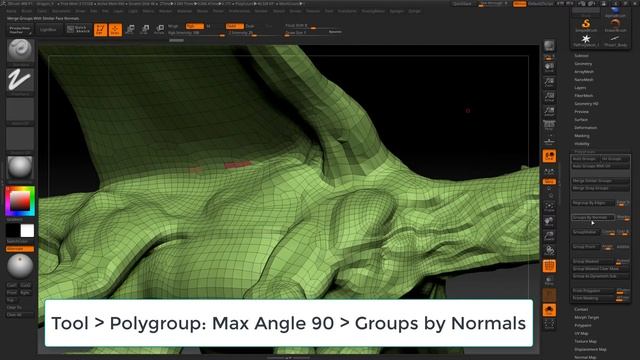Toggle the Rgb painting button

[194, 26]
